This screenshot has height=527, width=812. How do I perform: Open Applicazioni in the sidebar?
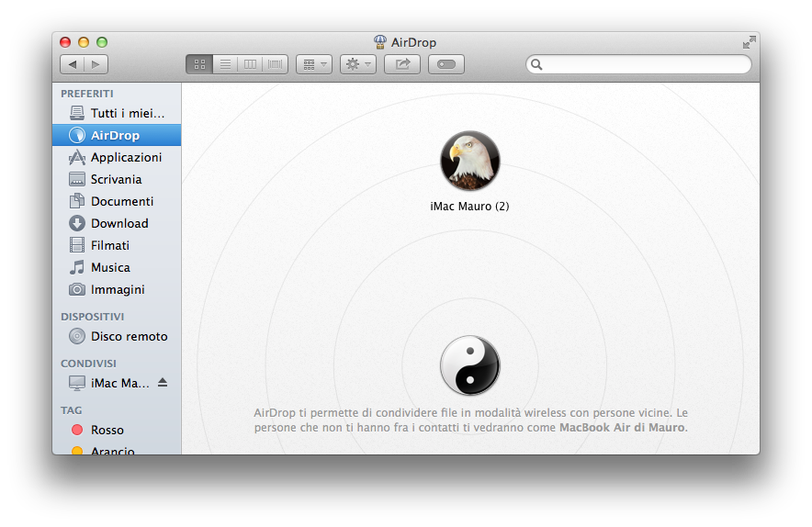point(117,157)
